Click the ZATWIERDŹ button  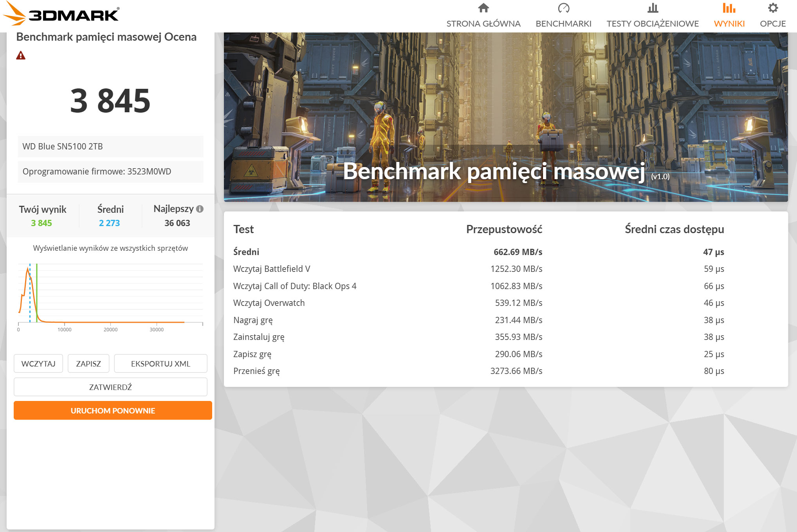pyautogui.click(x=110, y=387)
